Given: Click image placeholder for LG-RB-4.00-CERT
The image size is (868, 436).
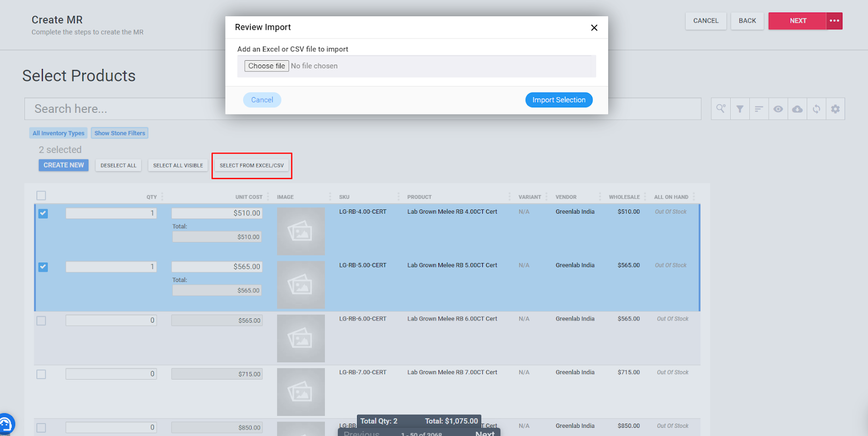Looking at the screenshot, I should tap(301, 232).
